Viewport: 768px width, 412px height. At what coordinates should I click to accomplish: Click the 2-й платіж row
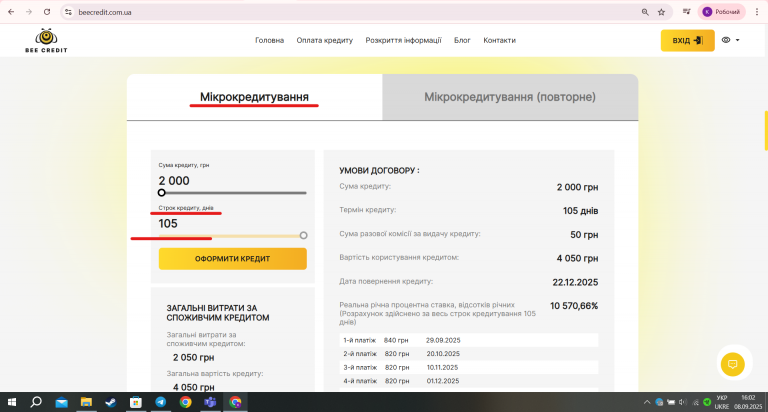[469, 354]
